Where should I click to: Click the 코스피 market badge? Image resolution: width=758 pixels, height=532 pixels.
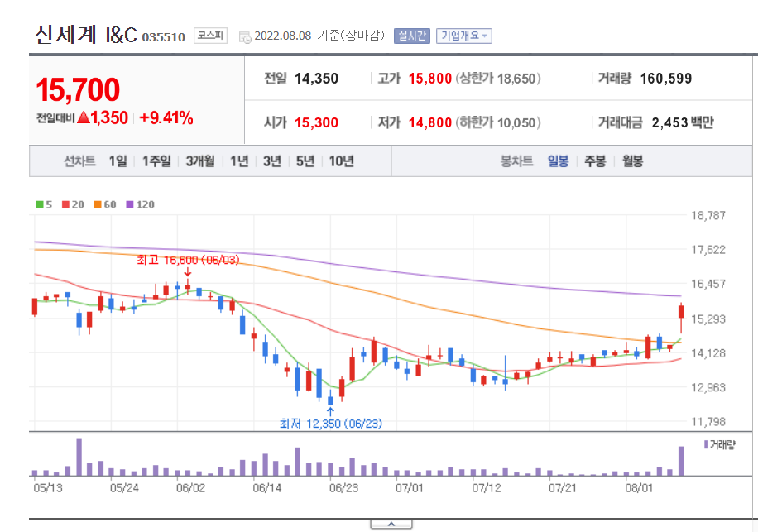coord(210,36)
